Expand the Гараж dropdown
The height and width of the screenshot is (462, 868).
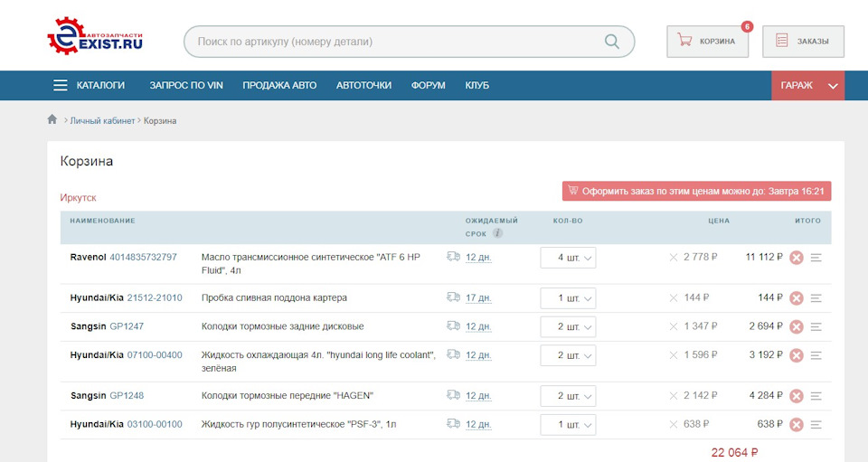(x=807, y=85)
